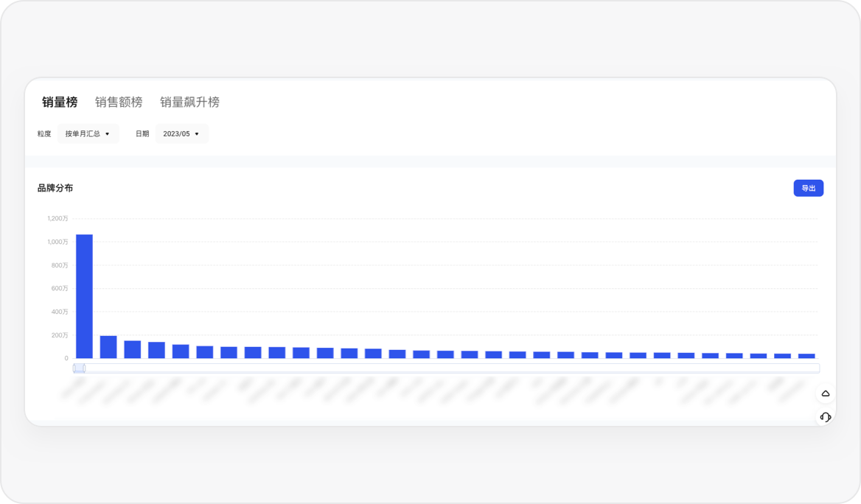Viewport: 861px width, 504px height.
Task: Select the 销量榜 tab
Action: click(x=60, y=102)
